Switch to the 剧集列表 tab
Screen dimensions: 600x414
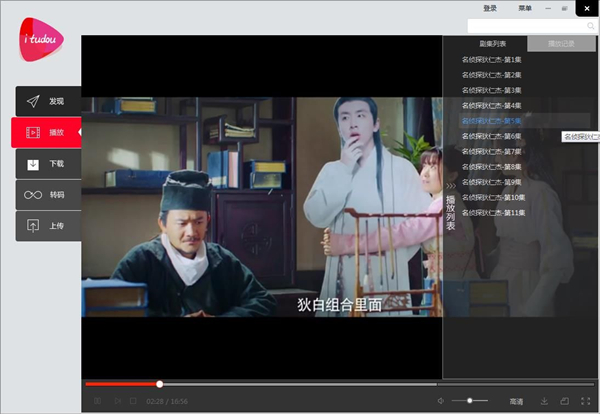[492, 44]
